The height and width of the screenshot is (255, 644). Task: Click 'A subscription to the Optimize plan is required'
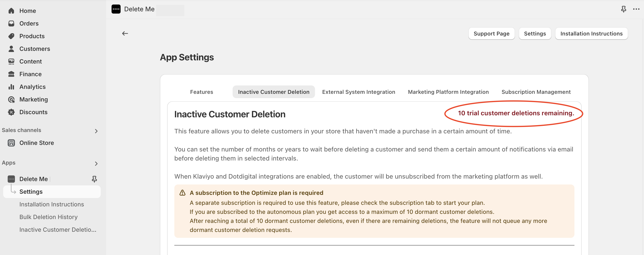(x=256, y=193)
